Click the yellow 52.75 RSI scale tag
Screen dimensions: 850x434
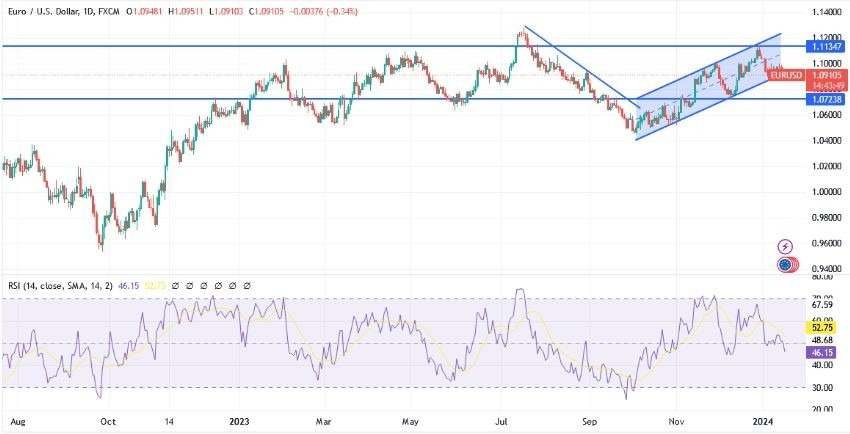823,328
